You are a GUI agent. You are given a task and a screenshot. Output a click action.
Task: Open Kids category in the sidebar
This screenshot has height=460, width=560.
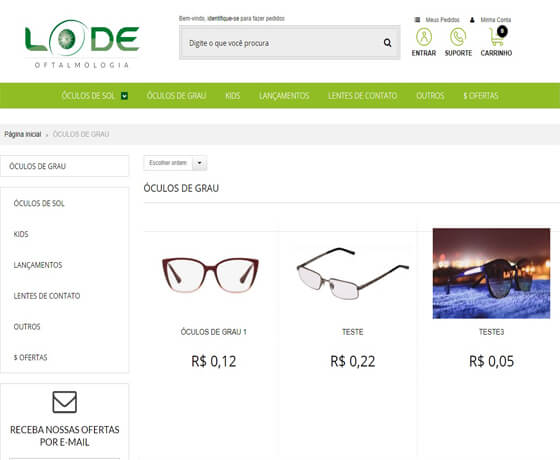pos(21,234)
